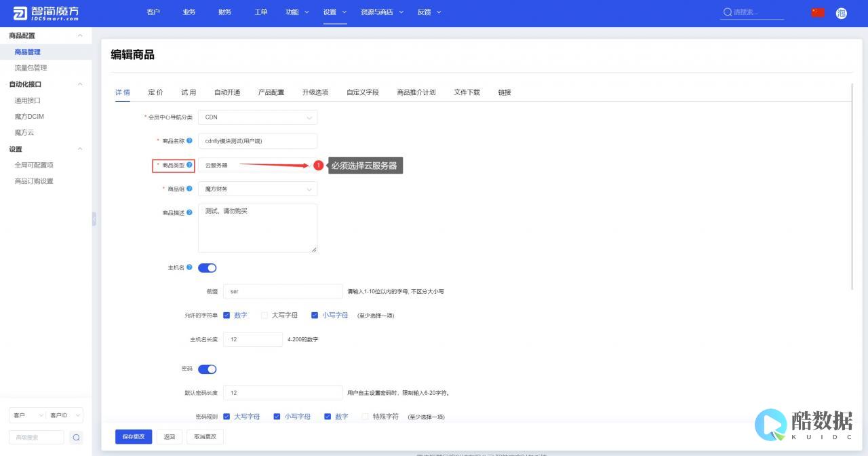Open the 客户ID dropdown in sidebar
Image resolution: width=868 pixels, height=456 pixels.
point(64,415)
